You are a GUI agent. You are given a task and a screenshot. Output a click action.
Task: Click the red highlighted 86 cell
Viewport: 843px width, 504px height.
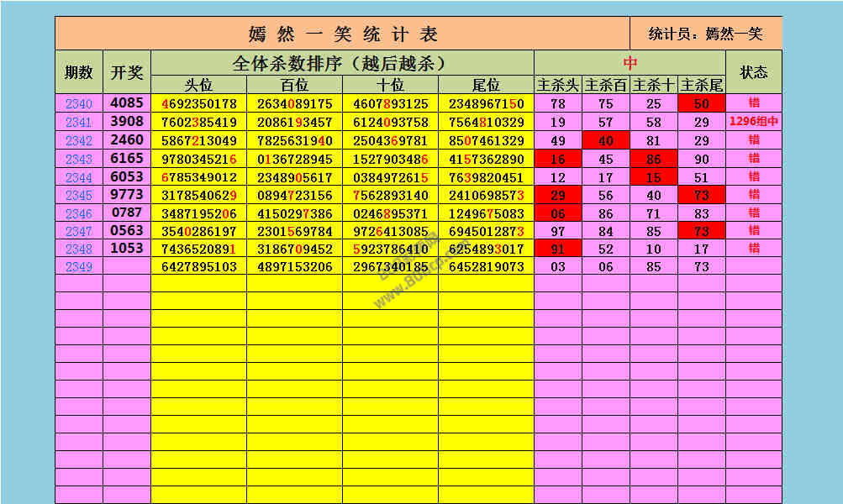point(654,159)
